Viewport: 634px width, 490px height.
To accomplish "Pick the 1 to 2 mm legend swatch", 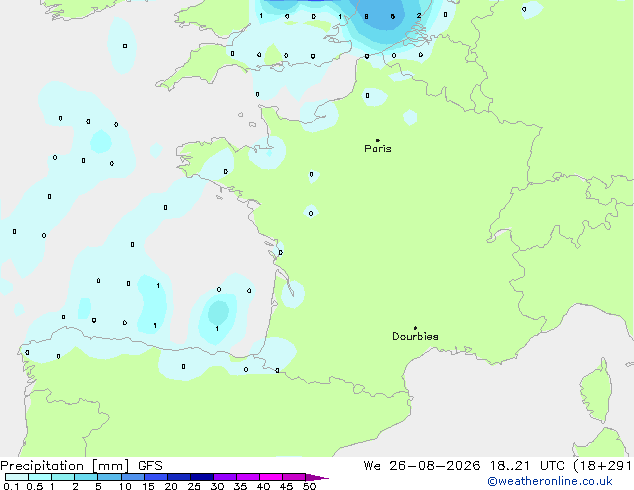I will click(x=63, y=477).
